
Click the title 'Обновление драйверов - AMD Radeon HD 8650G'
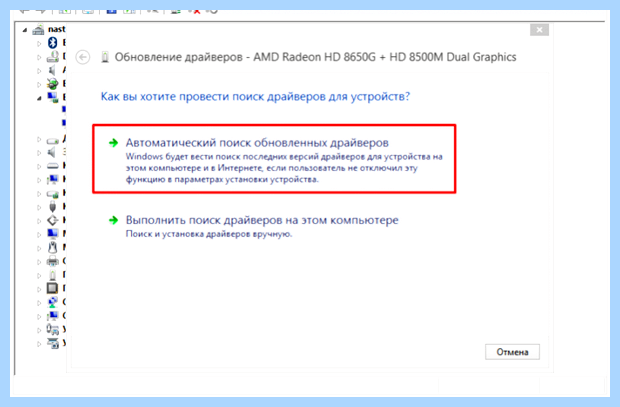coord(316,57)
